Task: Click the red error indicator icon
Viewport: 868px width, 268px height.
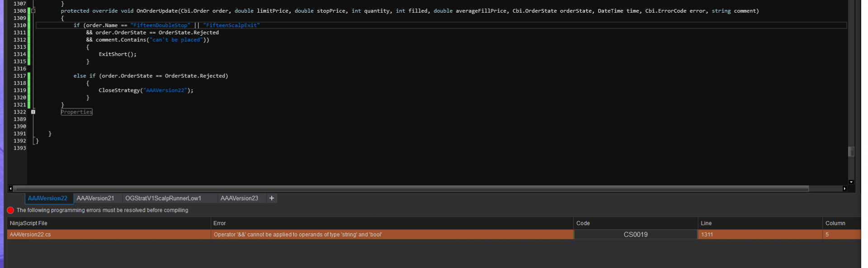Action: point(10,210)
